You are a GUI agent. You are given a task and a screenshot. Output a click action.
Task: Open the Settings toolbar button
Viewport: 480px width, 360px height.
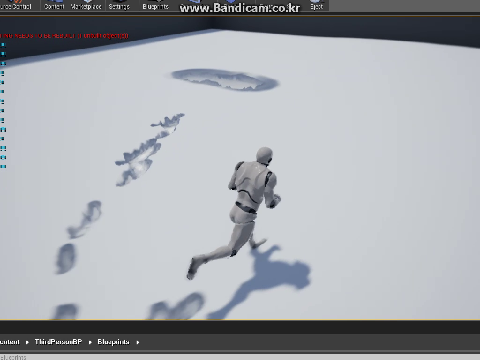pyautogui.click(x=119, y=5)
